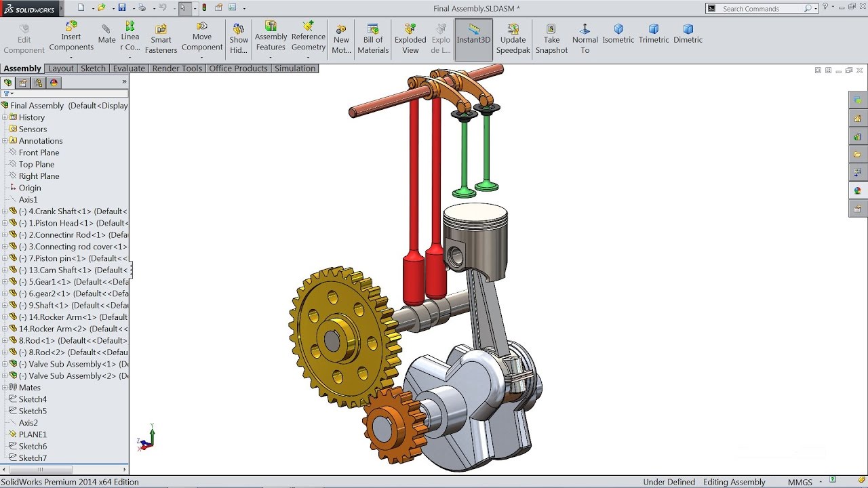Select the Right Plane
The image size is (868, 488).
click(39, 176)
